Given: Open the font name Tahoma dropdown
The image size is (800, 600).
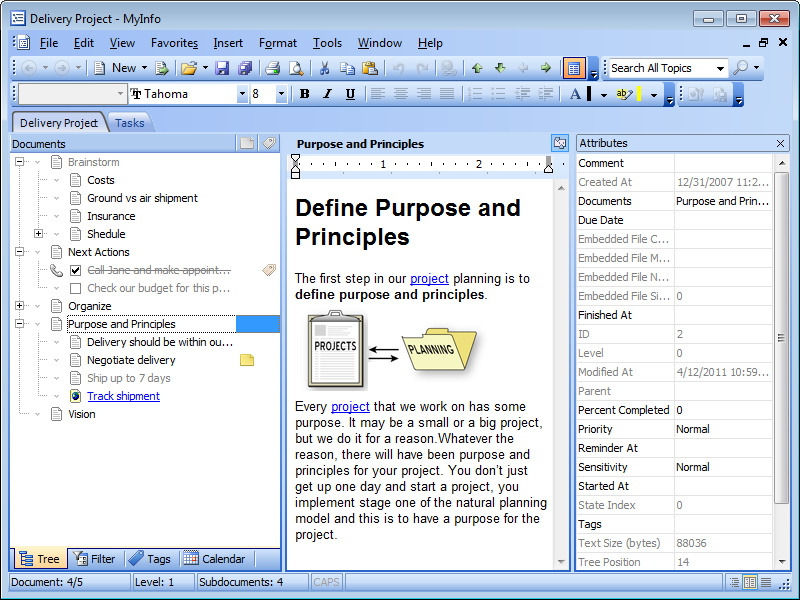Looking at the screenshot, I should click(242, 94).
